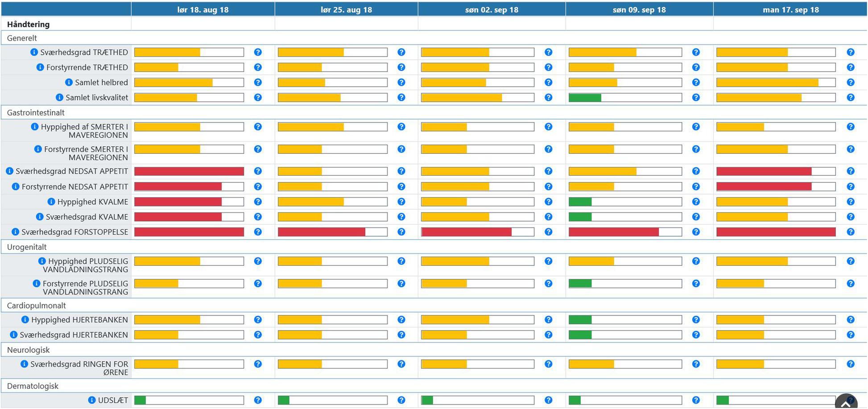Select the lør 25. aug 18 column header
This screenshot has height=409, width=868.
pos(346,9)
